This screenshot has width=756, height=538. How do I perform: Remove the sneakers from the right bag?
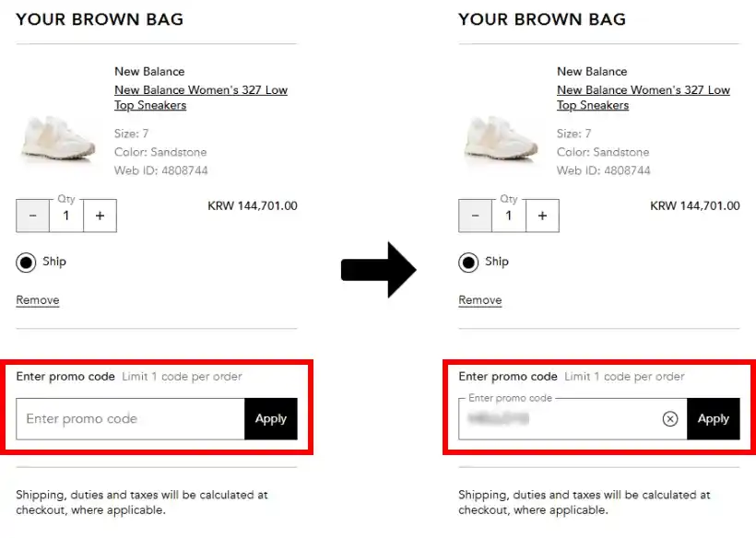click(480, 300)
